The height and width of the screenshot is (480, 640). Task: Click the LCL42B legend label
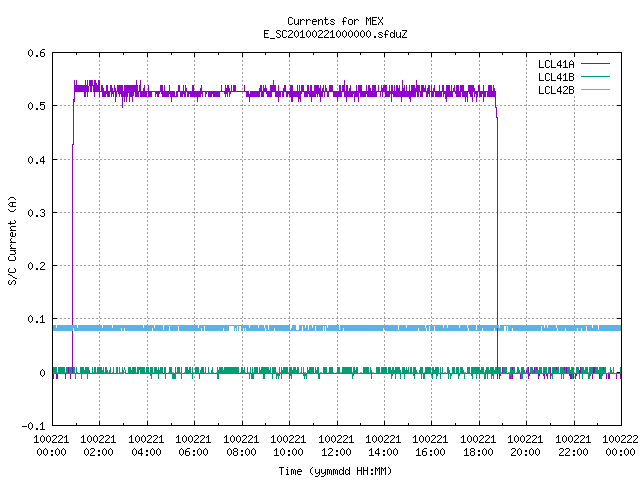pyautogui.click(x=556, y=90)
